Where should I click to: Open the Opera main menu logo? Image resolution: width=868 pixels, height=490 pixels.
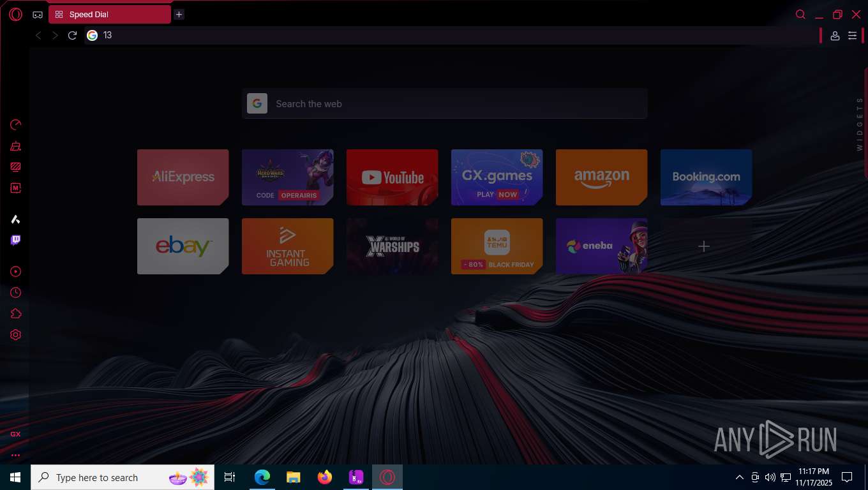15,14
